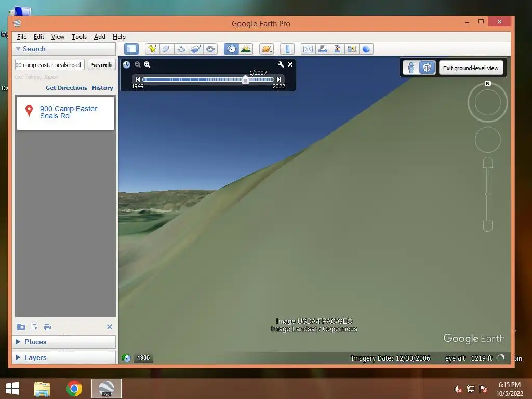Open the Help menu
Screen dimensions: 532x399
click(x=119, y=37)
